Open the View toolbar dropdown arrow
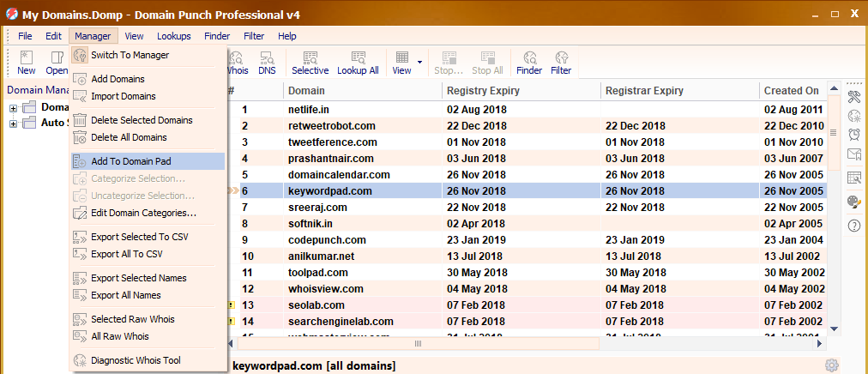This screenshot has height=374, width=868. [419, 63]
